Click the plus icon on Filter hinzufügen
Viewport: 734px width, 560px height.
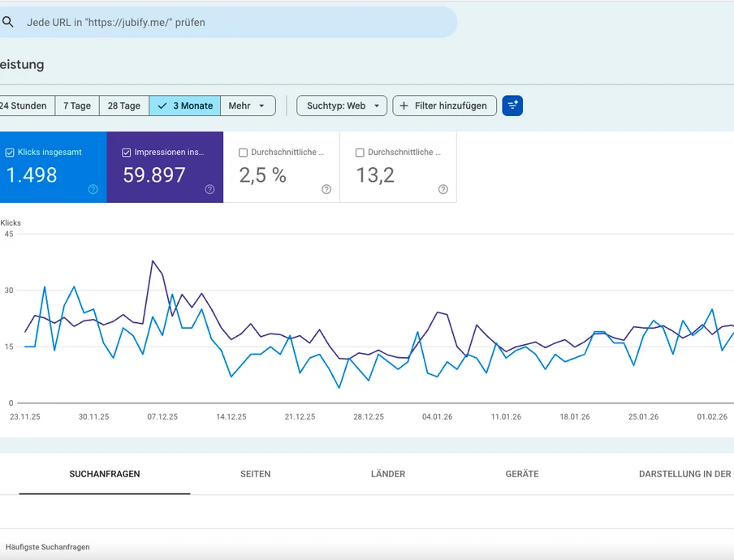click(x=403, y=106)
